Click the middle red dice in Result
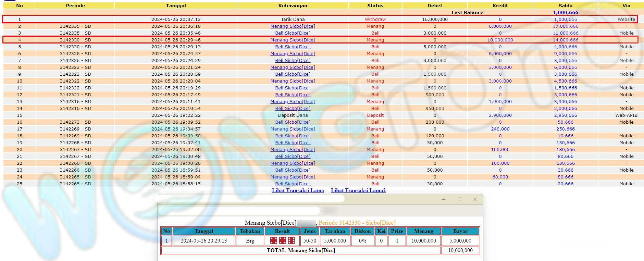 [282, 240]
